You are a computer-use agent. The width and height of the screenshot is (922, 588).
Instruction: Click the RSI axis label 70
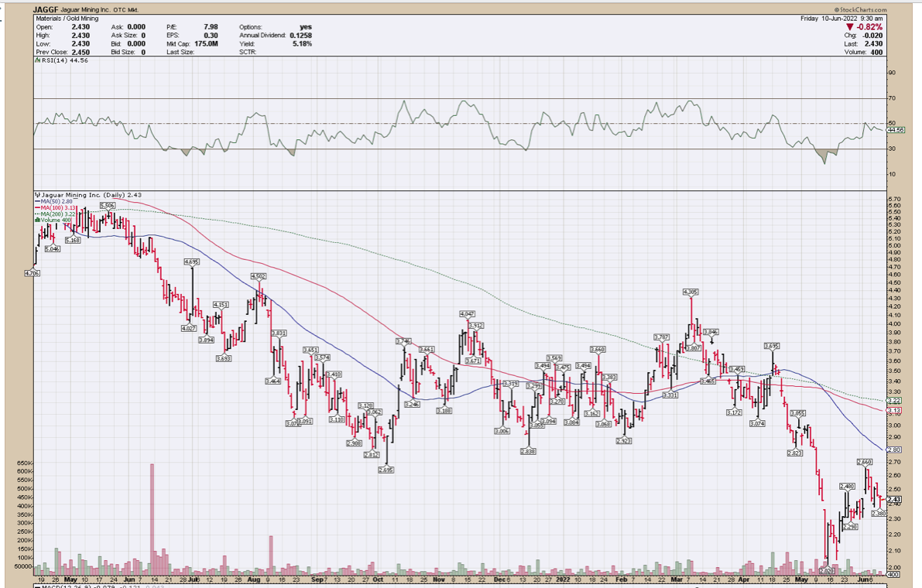tap(892, 98)
